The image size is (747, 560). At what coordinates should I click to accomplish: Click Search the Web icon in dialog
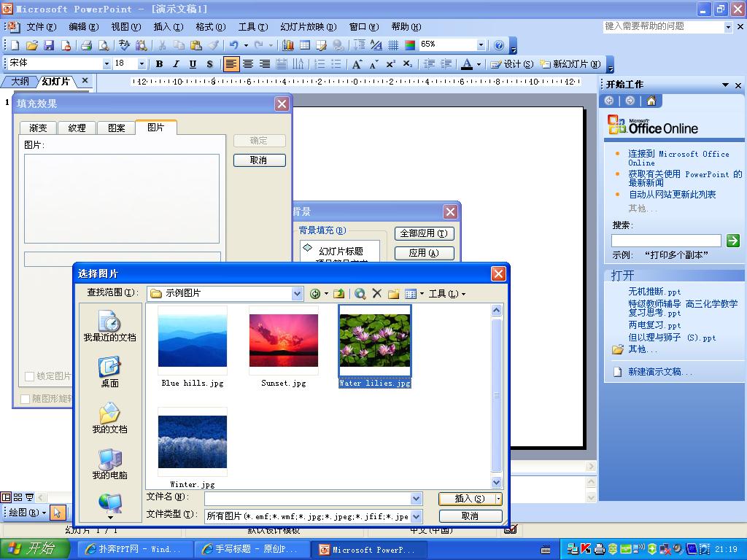click(x=360, y=294)
